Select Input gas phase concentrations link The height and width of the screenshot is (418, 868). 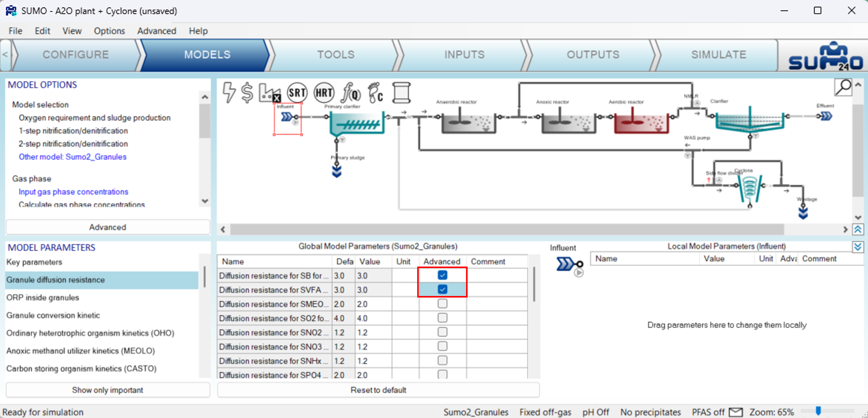pos(73,191)
